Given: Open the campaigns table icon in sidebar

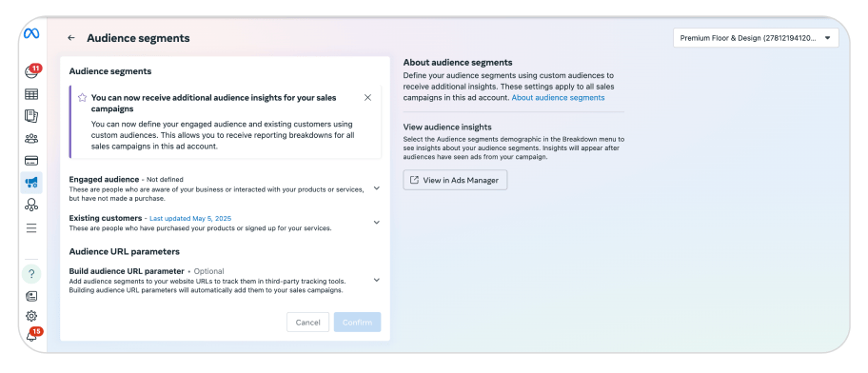Looking at the screenshot, I should (x=31, y=94).
